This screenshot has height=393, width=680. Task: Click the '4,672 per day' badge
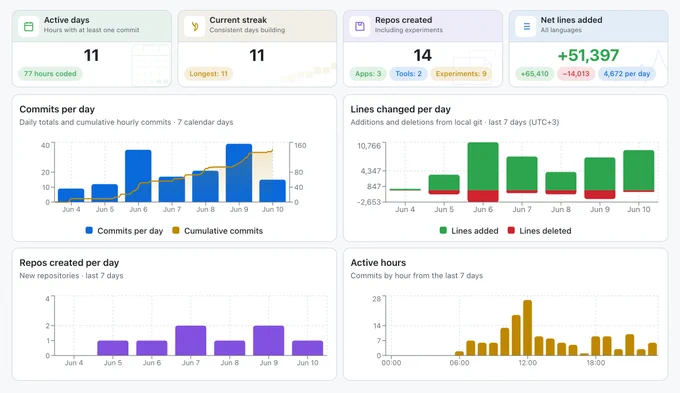point(627,74)
